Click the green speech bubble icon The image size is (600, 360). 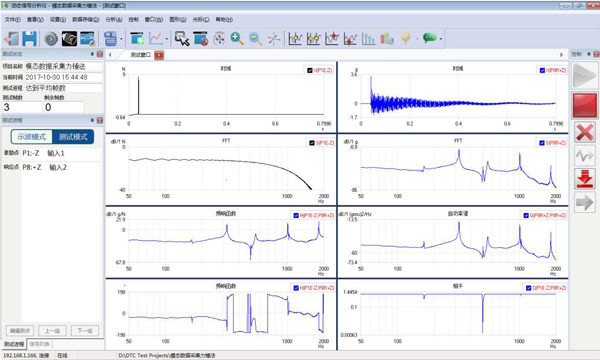[x=430, y=38]
